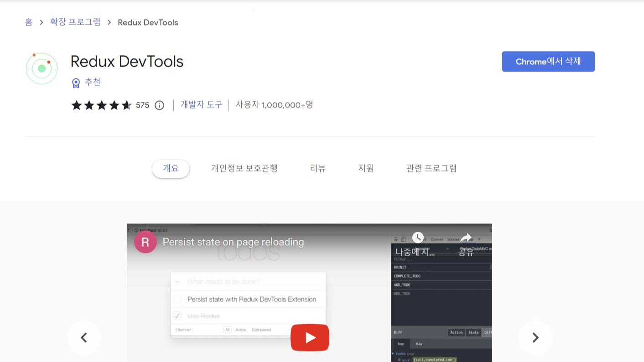Viewport: 644px width, 362px height.
Task: Open the 리뷰 tab
Action: point(318,168)
